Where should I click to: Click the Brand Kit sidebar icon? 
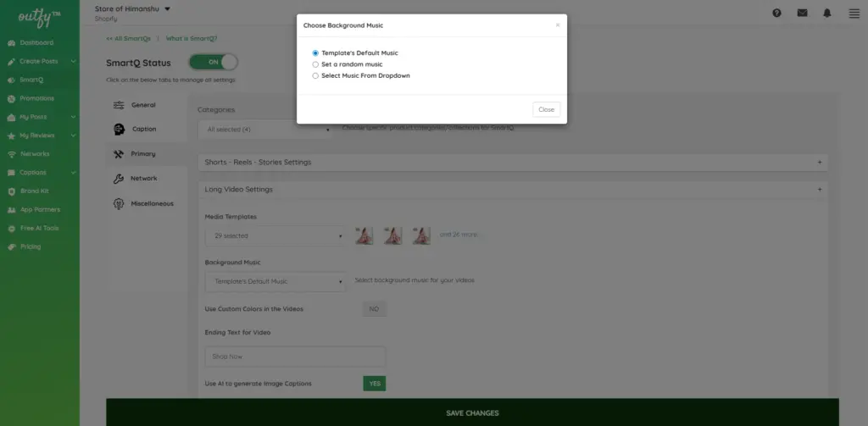coord(12,191)
